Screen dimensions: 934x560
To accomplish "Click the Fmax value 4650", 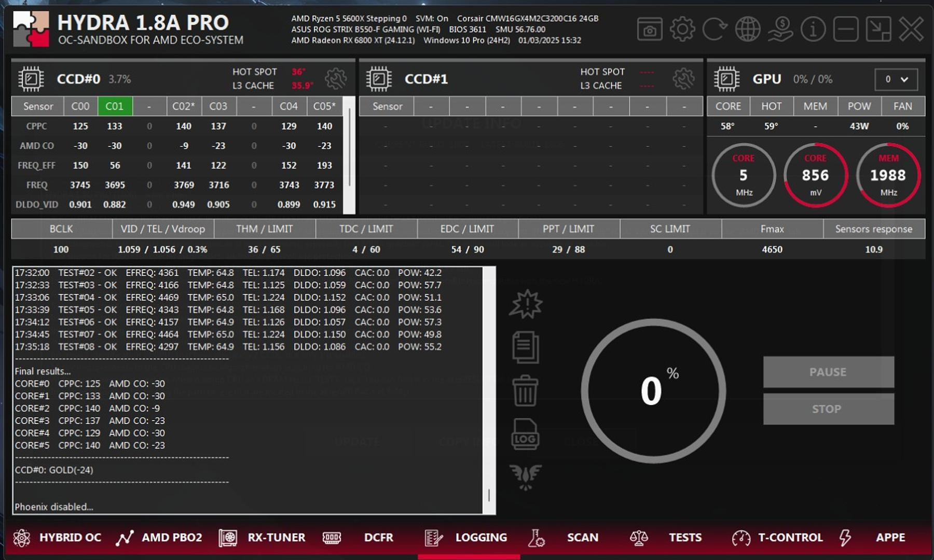I will pyautogui.click(x=772, y=249).
